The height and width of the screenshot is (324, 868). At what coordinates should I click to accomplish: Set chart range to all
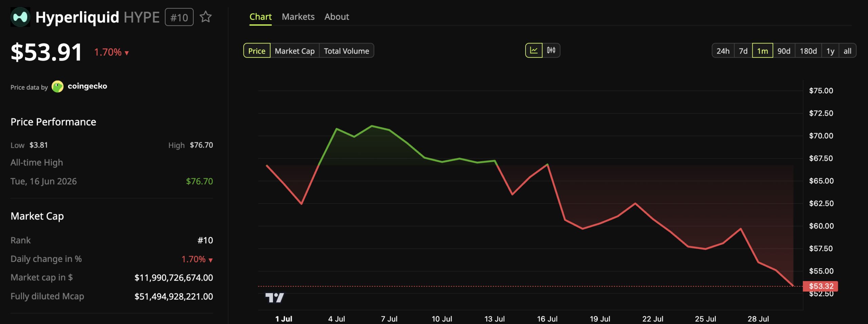848,51
